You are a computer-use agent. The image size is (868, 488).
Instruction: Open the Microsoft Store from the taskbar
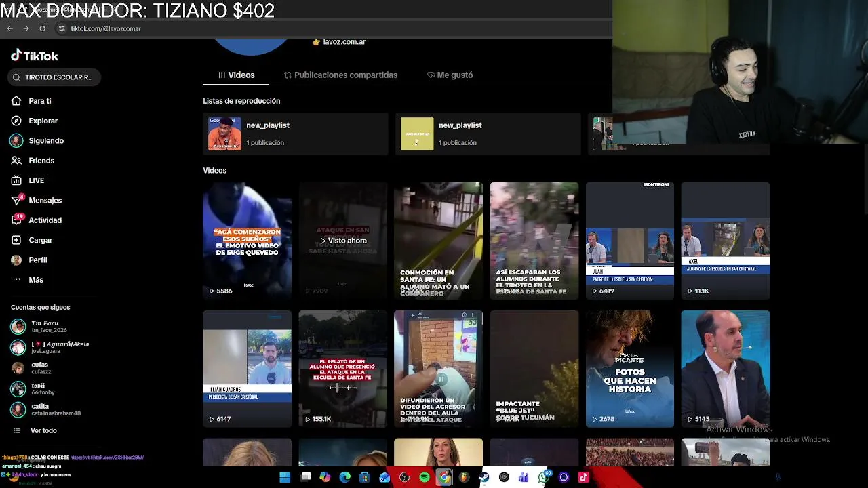point(365,477)
